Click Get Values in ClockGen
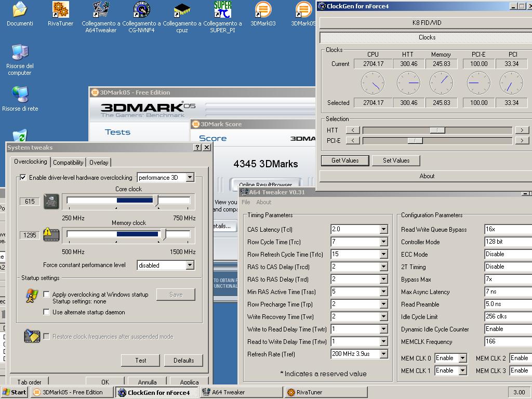Viewport: 532px width, 399px height. click(345, 161)
